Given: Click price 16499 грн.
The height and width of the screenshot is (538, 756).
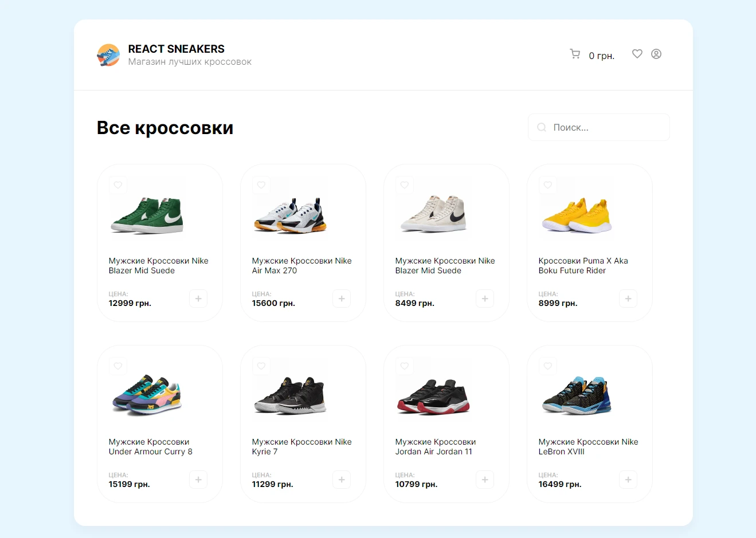Looking at the screenshot, I should coord(560,484).
